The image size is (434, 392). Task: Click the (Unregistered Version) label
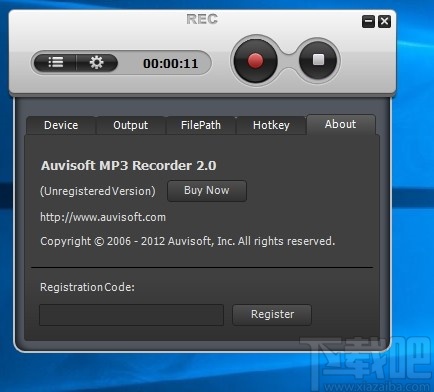click(x=98, y=191)
